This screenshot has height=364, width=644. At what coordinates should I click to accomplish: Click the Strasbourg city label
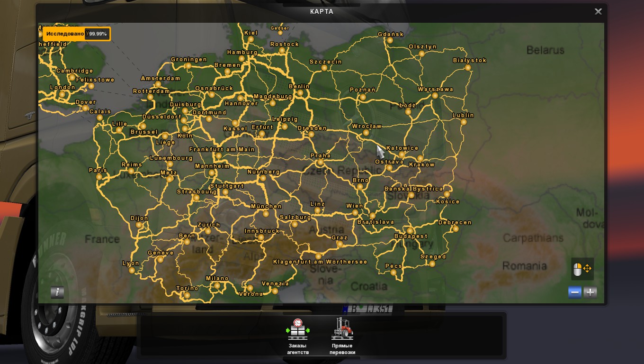pyautogui.click(x=197, y=192)
